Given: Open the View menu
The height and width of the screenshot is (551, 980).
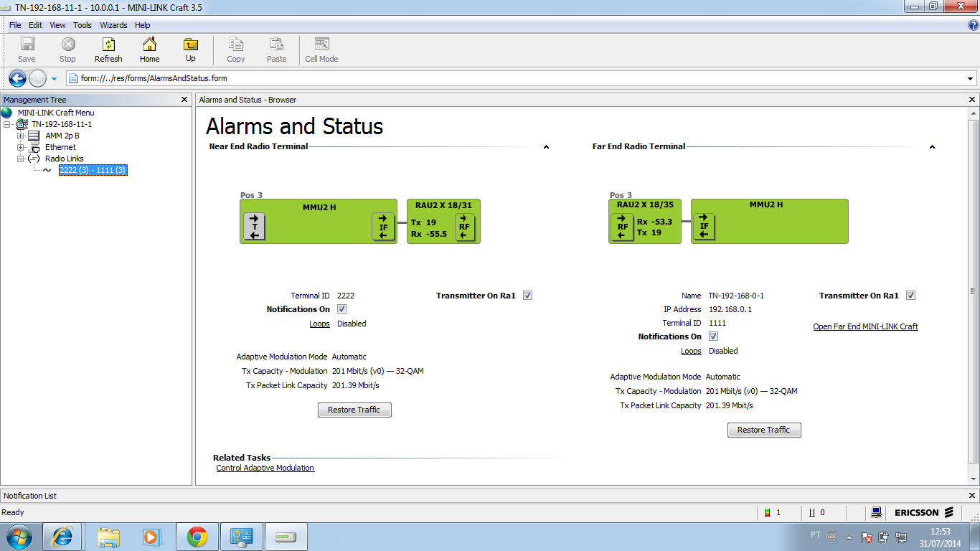Looking at the screenshot, I should (57, 25).
